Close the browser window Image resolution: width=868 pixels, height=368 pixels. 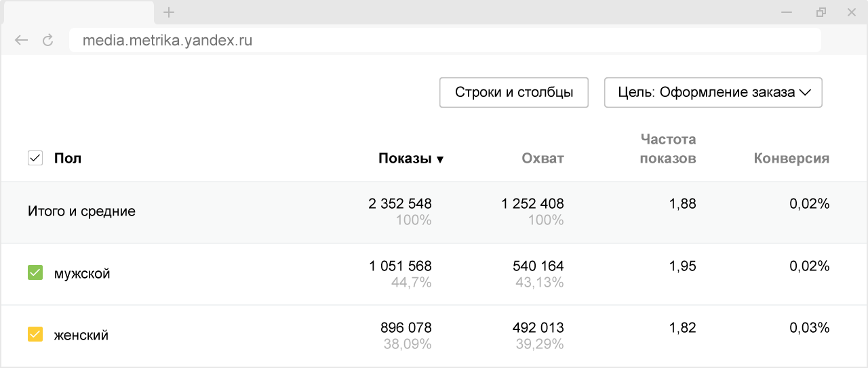(852, 12)
